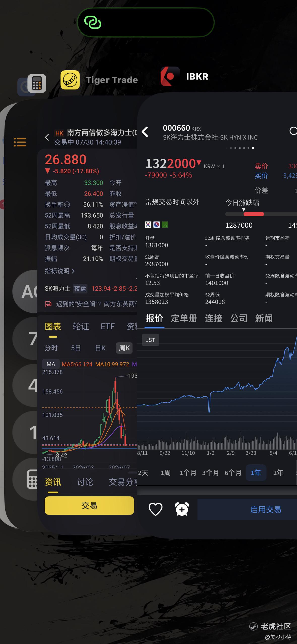Select 1个月 range on IBKR chart

pos(188,472)
